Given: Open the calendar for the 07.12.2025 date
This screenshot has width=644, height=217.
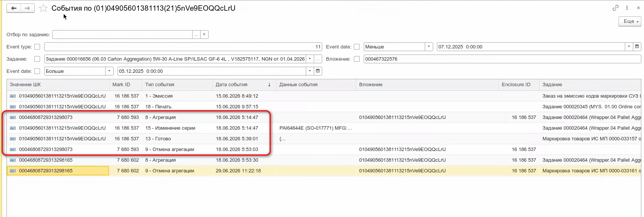Looking at the screenshot, I should [637, 47].
